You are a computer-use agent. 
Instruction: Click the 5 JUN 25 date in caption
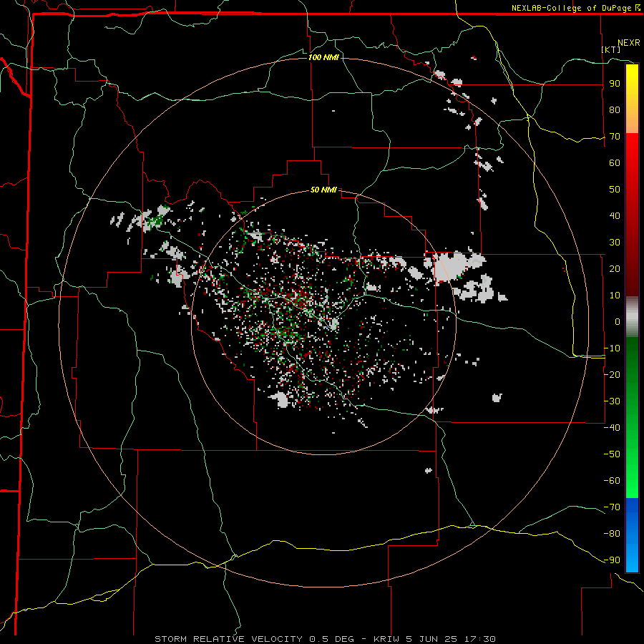(431, 639)
